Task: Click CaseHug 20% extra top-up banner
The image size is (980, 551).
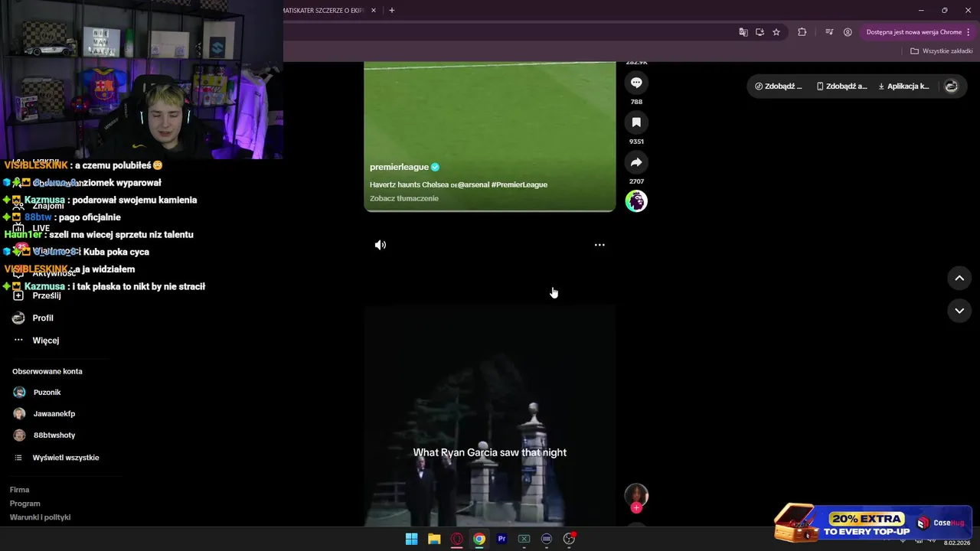Action: point(872,523)
